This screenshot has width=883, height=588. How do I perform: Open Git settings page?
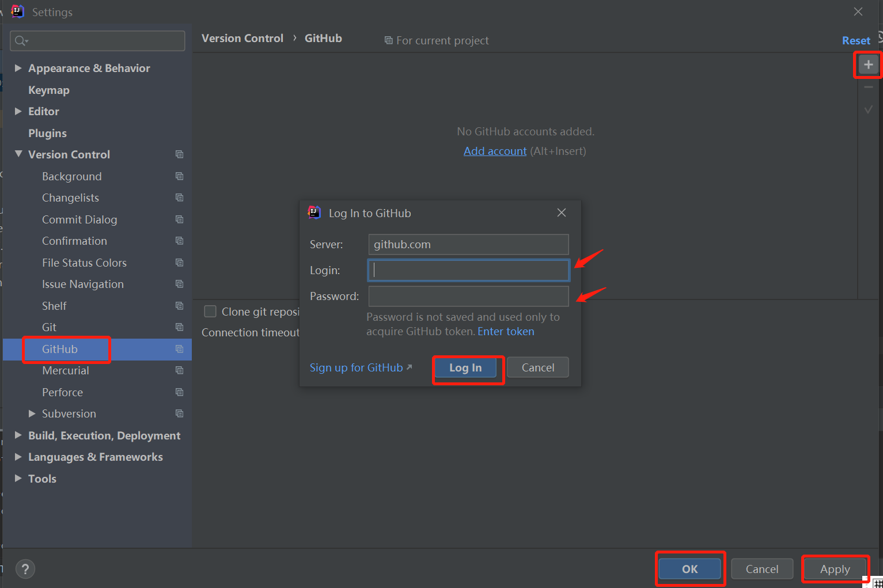[49, 327]
